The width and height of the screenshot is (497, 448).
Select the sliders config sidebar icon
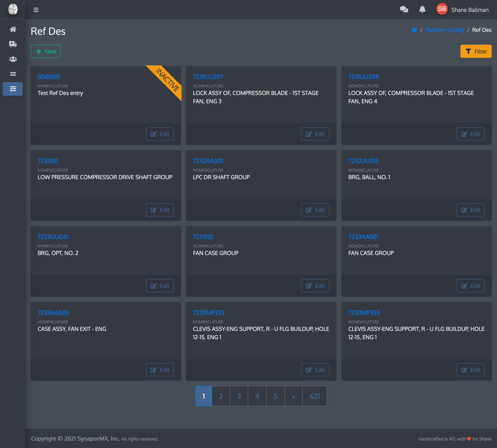pyautogui.click(x=13, y=89)
